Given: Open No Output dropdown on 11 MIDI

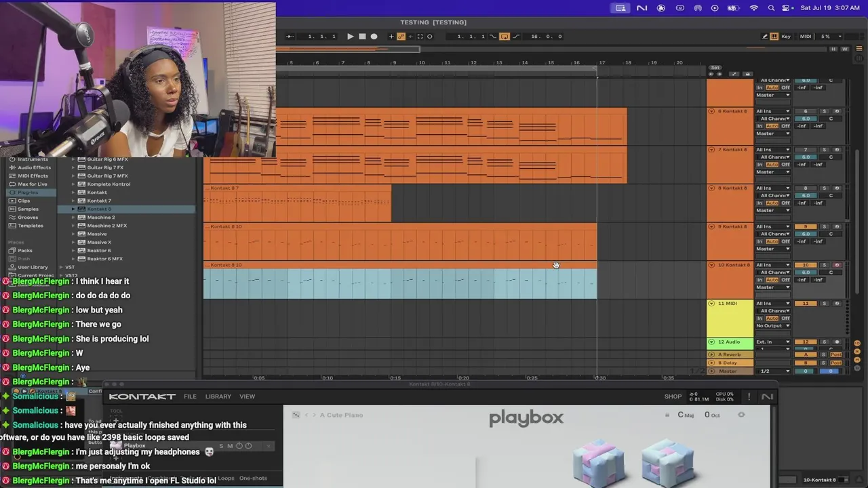Looking at the screenshot, I should click(x=773, y=326).
